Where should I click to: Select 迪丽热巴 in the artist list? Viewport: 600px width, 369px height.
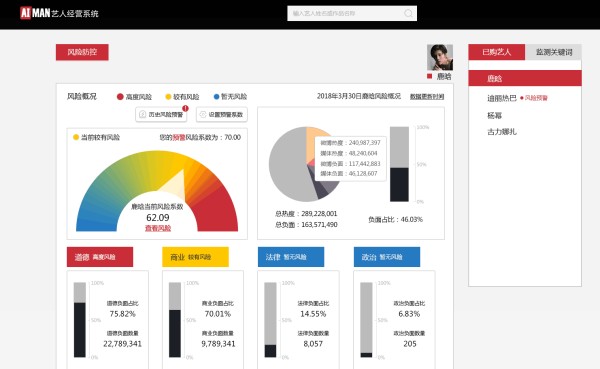tap(502, 98)
